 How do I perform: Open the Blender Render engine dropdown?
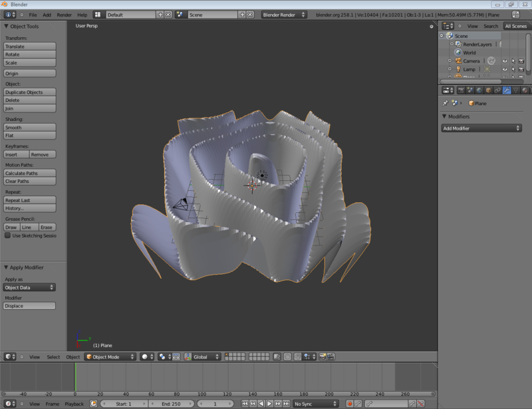click(x=285, y=15)
